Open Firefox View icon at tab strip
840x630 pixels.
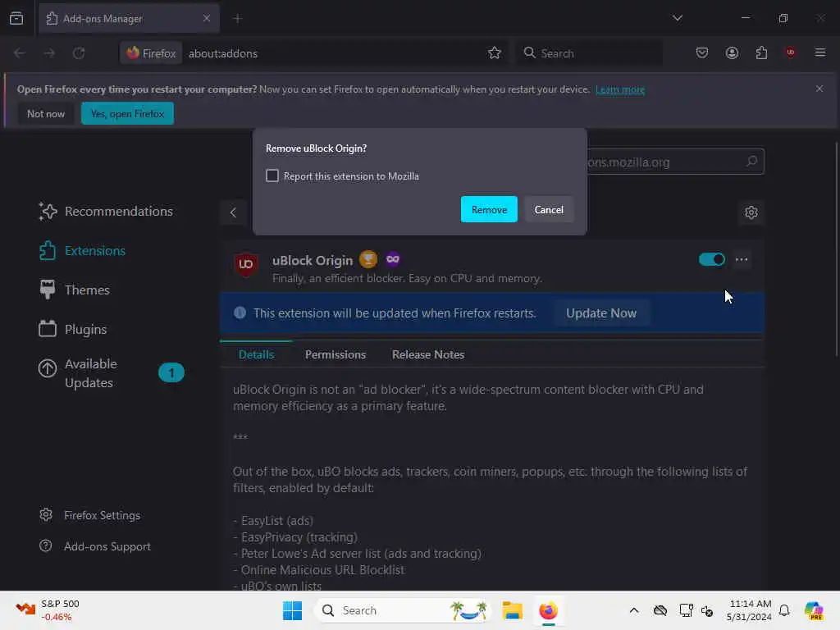16,18
